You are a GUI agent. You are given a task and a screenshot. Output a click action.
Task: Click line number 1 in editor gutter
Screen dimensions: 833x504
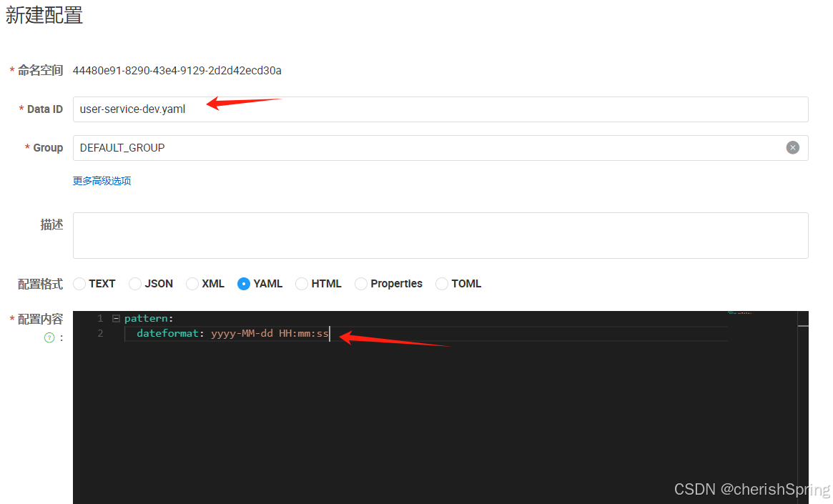point(100,319)
